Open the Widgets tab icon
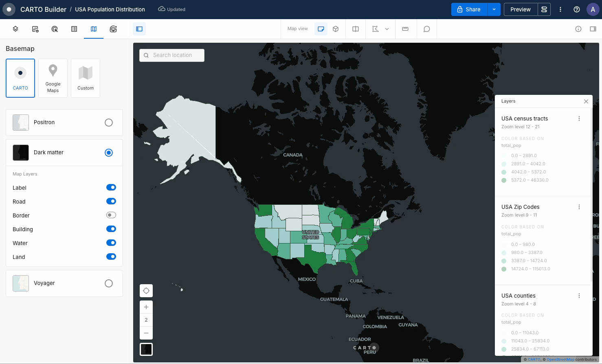 [x=35, y=29]
